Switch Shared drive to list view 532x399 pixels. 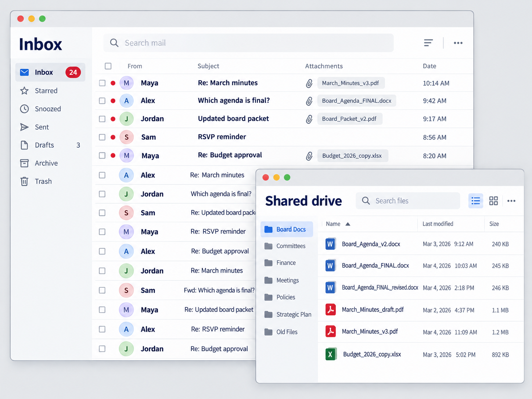[x=476, y=201]
